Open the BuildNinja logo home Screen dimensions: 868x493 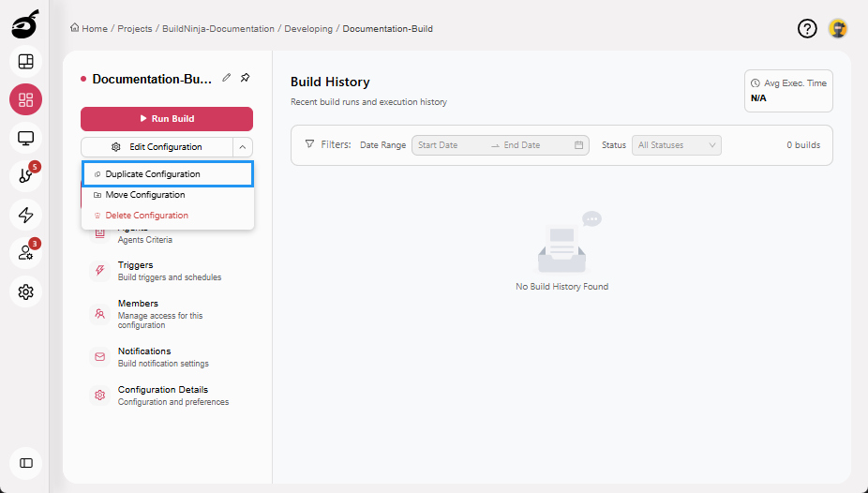[x=25, y=23]
